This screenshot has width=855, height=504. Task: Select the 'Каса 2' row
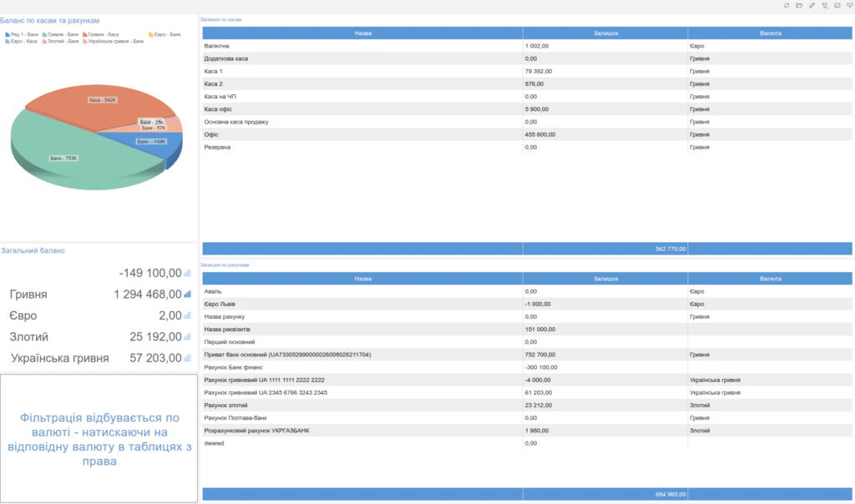[x=528, y=84]
